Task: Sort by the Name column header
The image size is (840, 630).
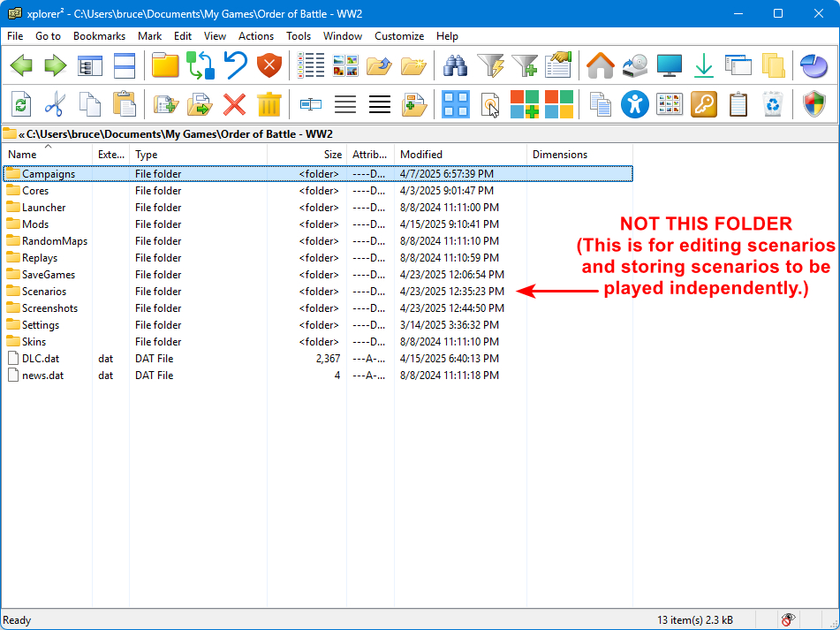Action: tap(47, 155)
